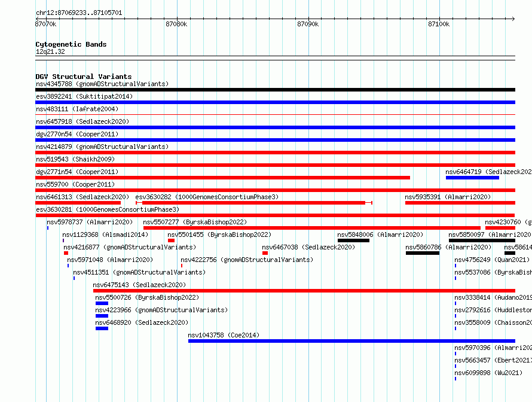Click the nsv6468920 Sedlazeck2020 label
This screenshot has height=402, width=532.
(x=142, y=322)
